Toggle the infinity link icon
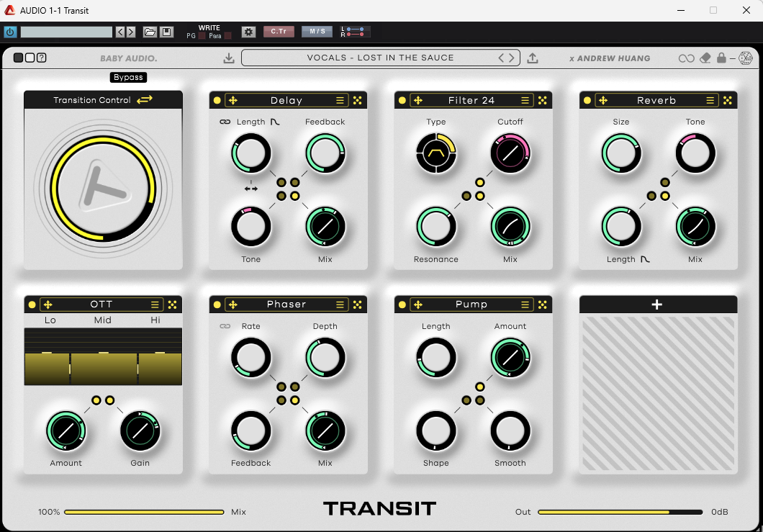 coord(687,58)
